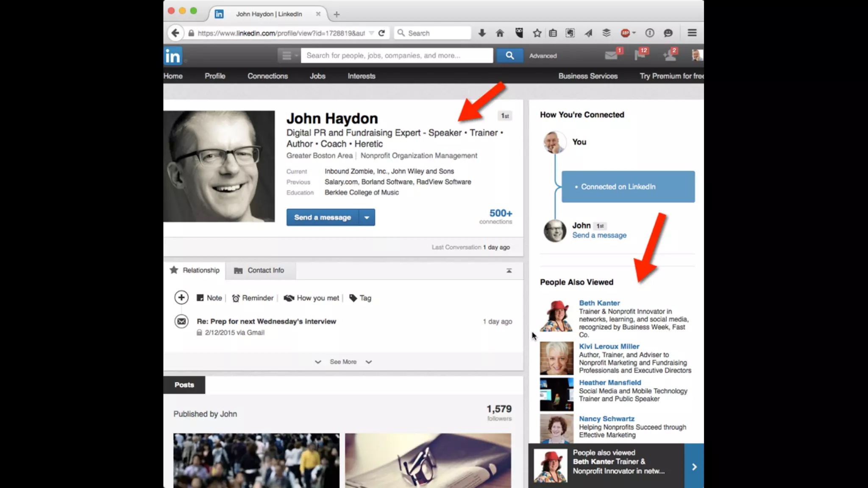Click the paper plane toolbar icon

(x=588, y=33)
